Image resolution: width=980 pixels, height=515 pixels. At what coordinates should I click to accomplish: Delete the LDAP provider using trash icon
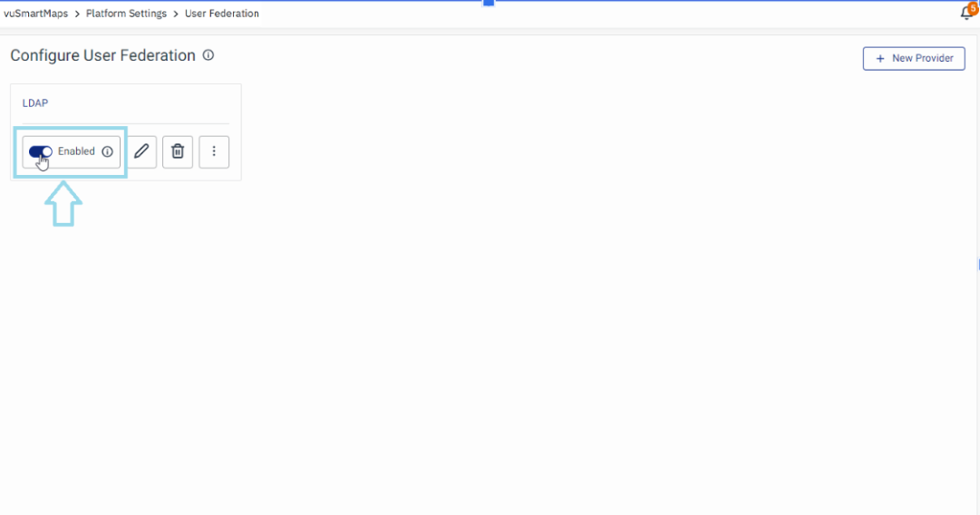click(178, 151)
